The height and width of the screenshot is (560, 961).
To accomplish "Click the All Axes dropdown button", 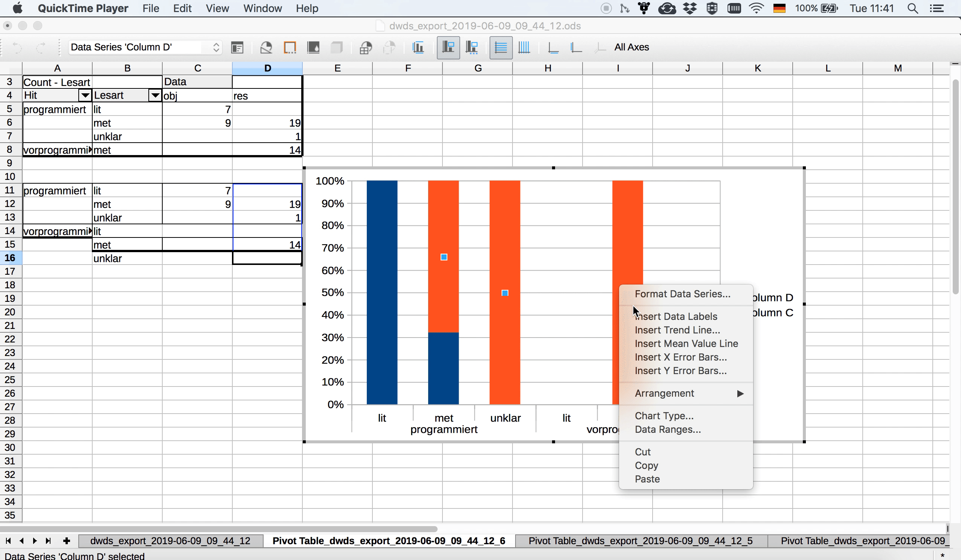I will 632,47.
